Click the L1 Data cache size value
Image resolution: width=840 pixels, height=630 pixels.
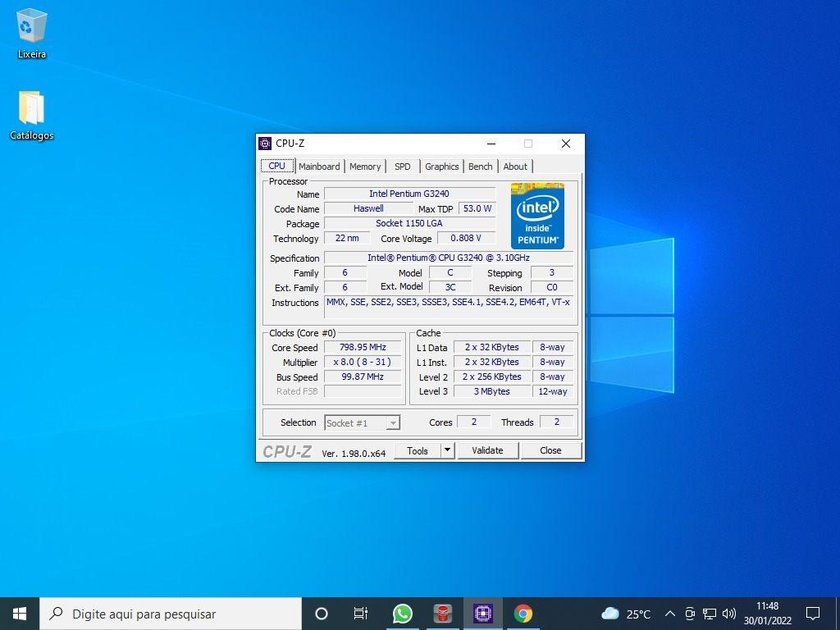(492, 347)
